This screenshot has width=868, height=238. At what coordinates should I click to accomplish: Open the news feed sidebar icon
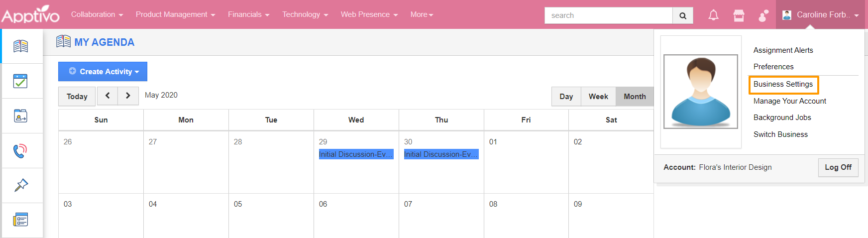coord(21,220)
